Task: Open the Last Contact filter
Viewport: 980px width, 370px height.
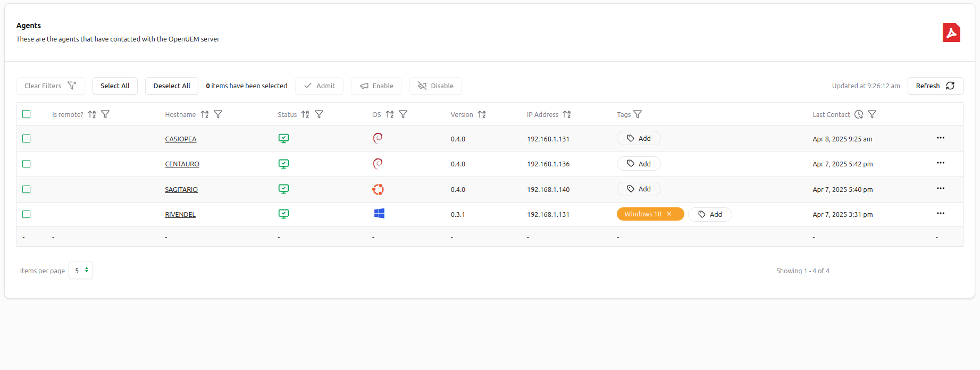Action: (x=872, y=114)
